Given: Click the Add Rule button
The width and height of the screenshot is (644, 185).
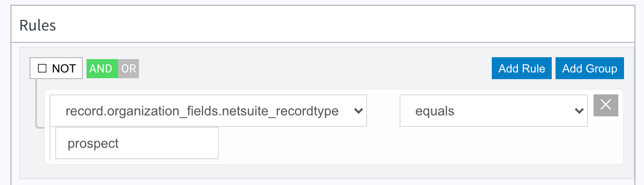Looking at the screenshot, I should [522, 68].
